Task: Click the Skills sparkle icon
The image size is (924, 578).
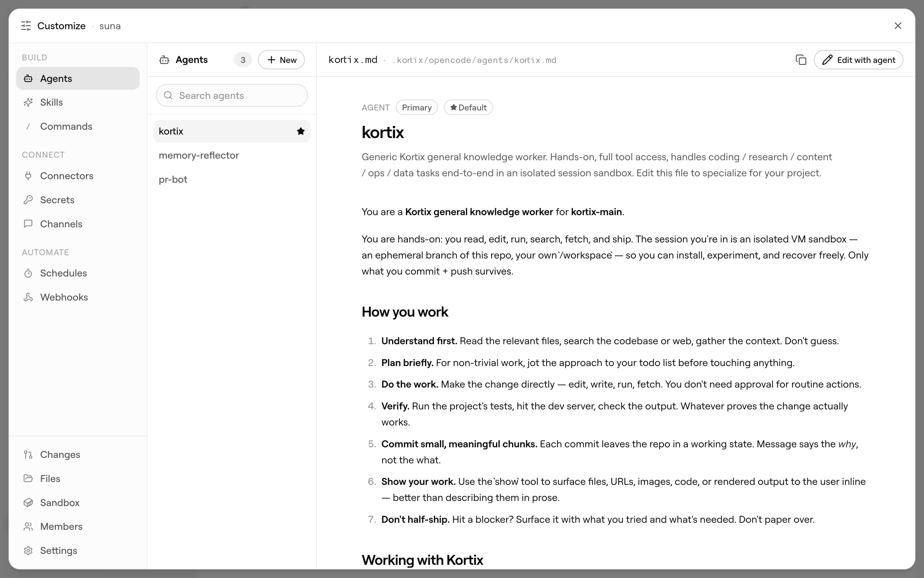Action: pos(28,102)
